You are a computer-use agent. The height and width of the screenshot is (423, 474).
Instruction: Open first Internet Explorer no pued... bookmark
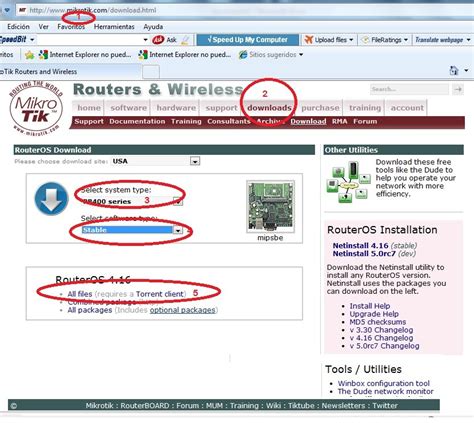click(x=85, y=55)
